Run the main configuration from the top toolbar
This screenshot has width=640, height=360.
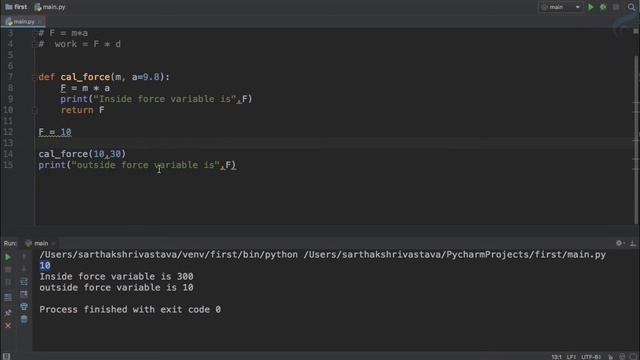[590, 7]
